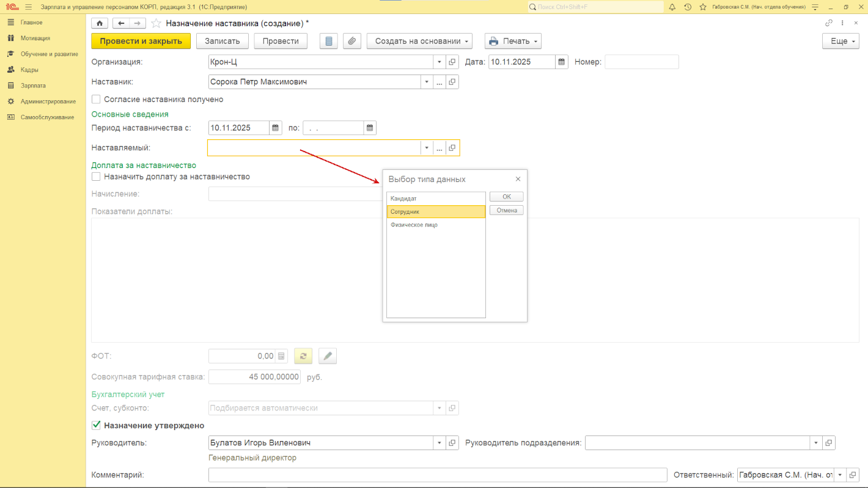Uncheck Назначение утверждено checkbox

pyautogui.click(x=96, y=426)
